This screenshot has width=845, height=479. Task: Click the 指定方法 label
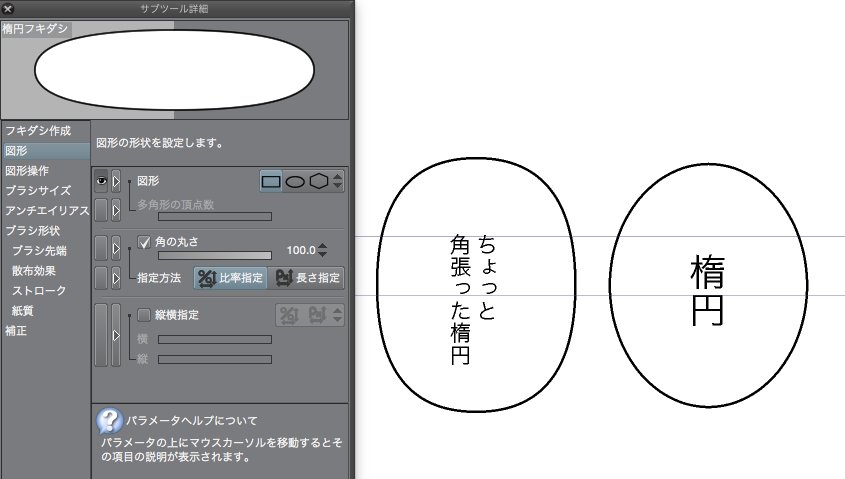(x=158, y=278)
